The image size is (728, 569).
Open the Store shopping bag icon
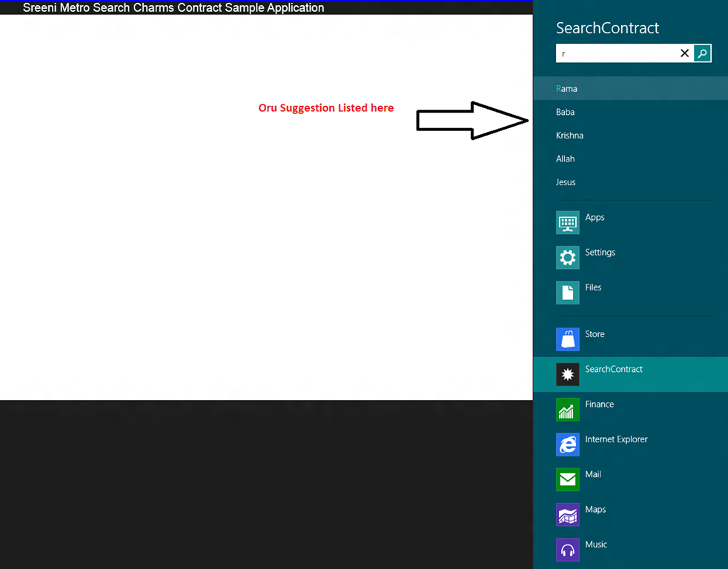point(567,339)
